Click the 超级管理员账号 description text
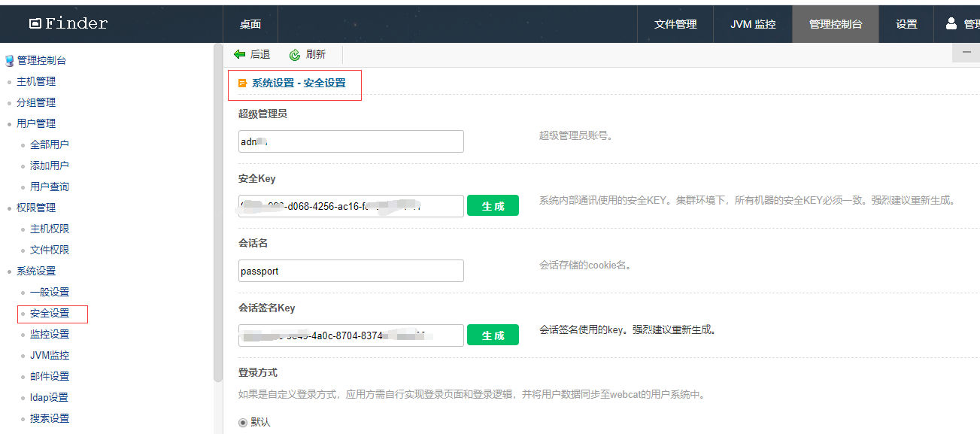Image resolution: width=980 pixels, height=434 pixels. point(576,135)
